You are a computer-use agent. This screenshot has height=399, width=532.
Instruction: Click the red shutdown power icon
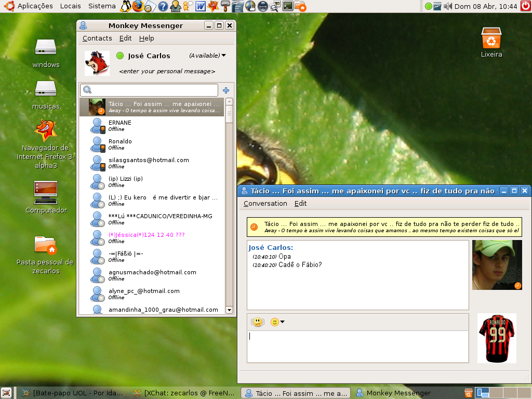[525, 6]
